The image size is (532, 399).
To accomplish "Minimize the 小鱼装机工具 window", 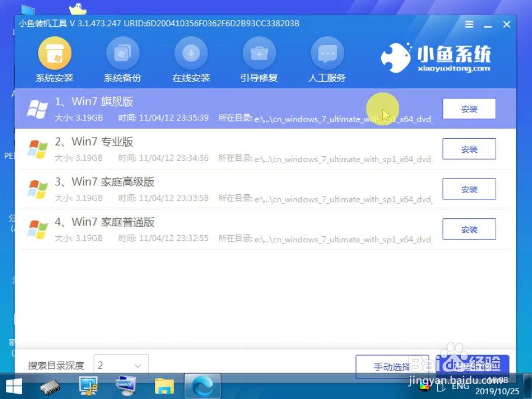I will [488, 25].
